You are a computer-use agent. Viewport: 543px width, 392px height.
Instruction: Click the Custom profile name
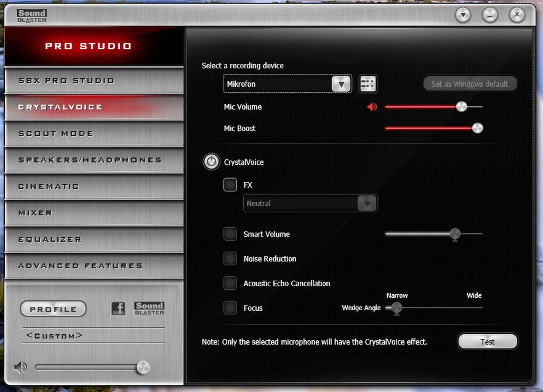tap(54, 335)
